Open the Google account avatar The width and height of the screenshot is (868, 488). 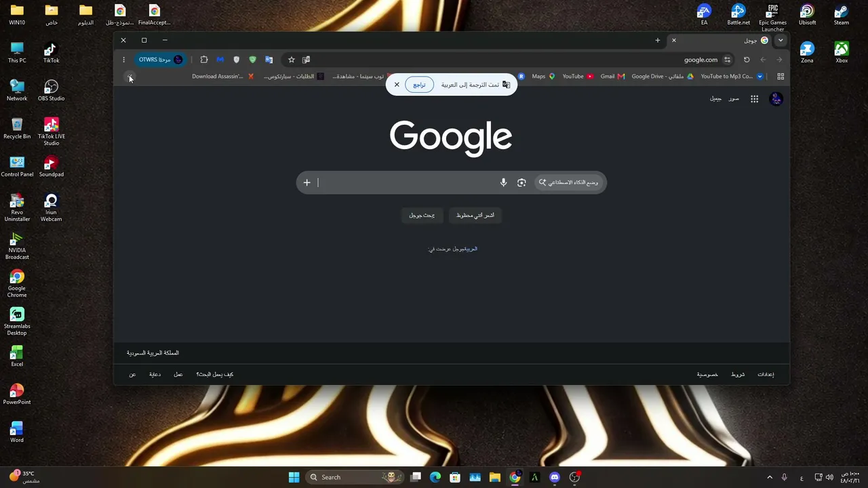click(x=776, y=99)
